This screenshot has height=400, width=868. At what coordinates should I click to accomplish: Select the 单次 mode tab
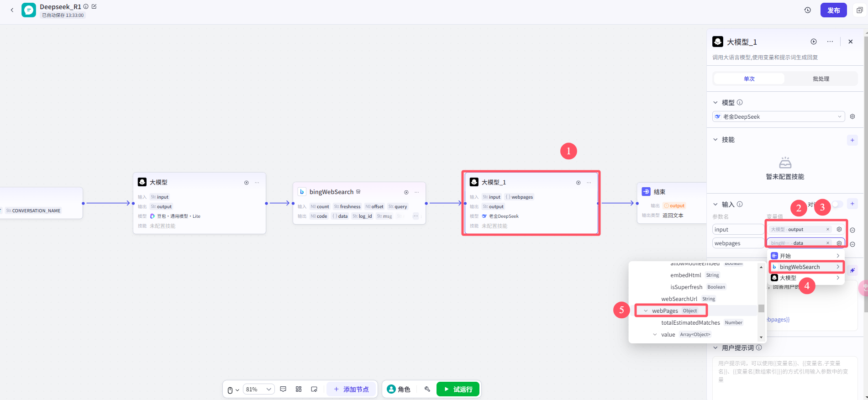749,79
